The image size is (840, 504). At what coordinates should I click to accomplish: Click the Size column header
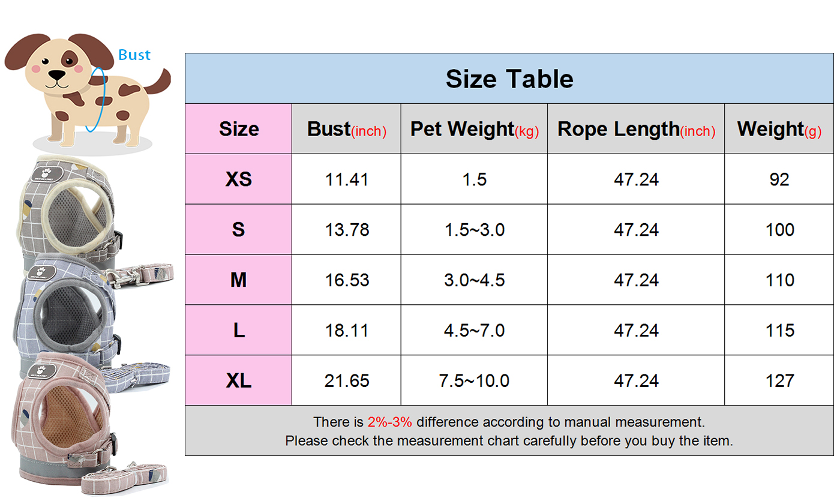coord(239,129)
